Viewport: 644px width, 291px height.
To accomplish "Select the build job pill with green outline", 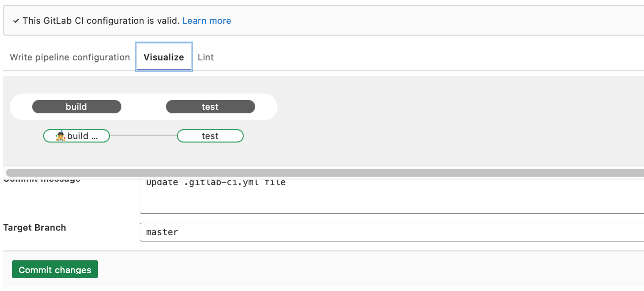I will pyautogui.click(x=82, y=136).
